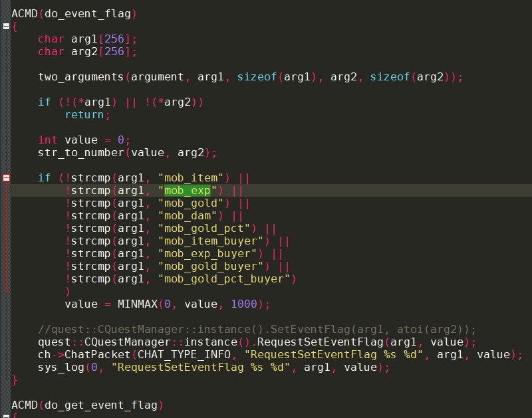The image size is (532, 418).
Task: Place cursor on the two_arguments function name
Action: [80, 77]
